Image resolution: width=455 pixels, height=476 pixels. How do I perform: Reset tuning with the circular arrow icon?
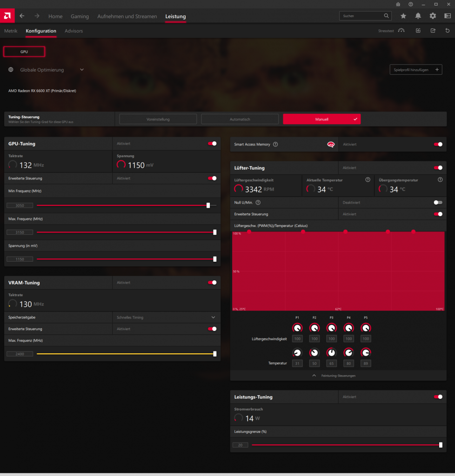click(448, 30)
